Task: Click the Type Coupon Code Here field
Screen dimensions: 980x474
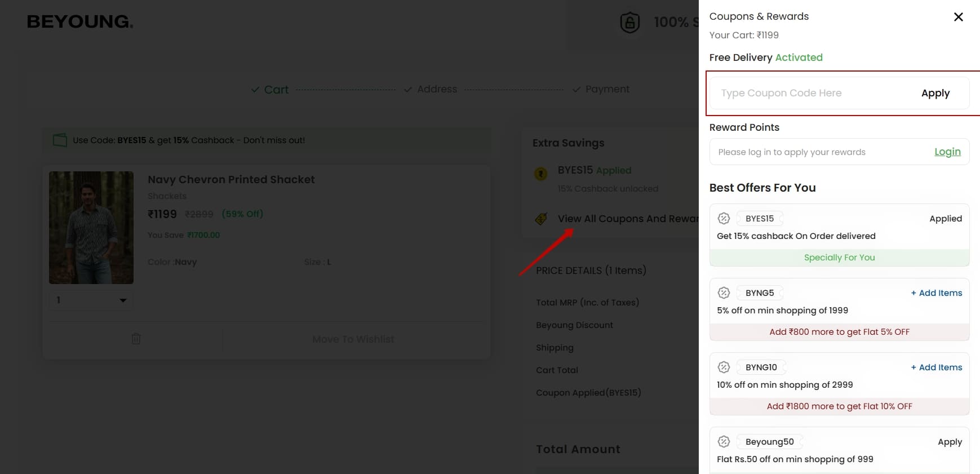Action: point(812,93)
